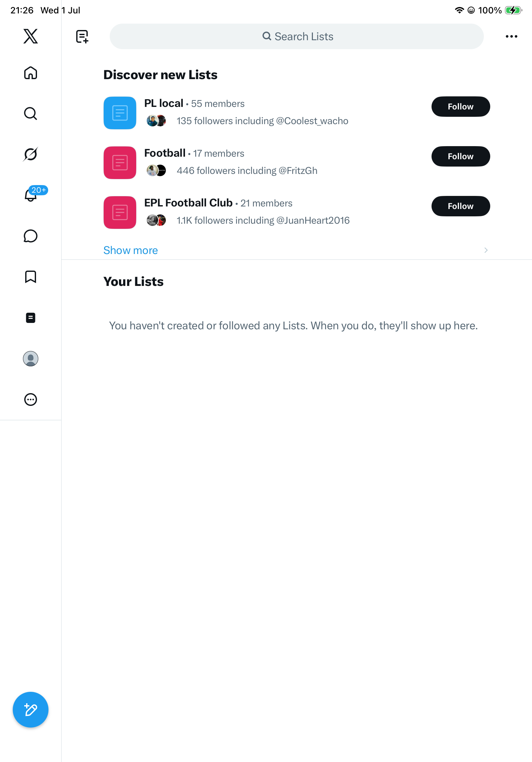Click Show more link
Screen dimensions: 532x762
coord(131,250)
